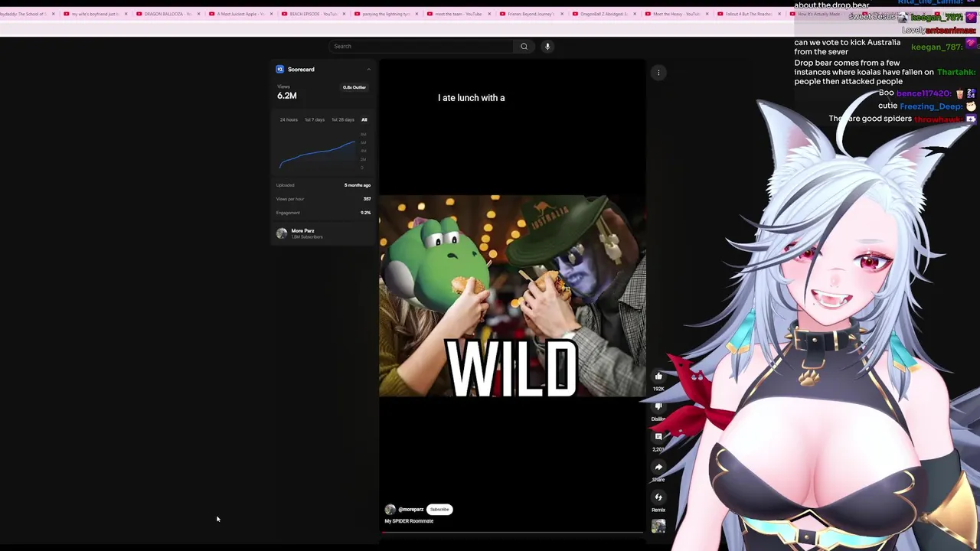
Task: Select the 1st 7 days graph range
Action: tap(315, 119)
